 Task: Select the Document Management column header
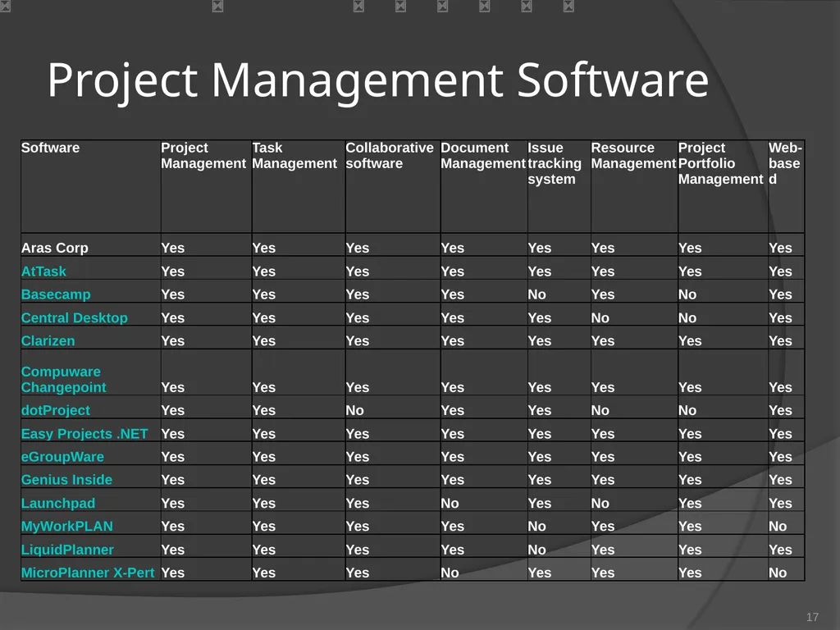pos(484,186)
